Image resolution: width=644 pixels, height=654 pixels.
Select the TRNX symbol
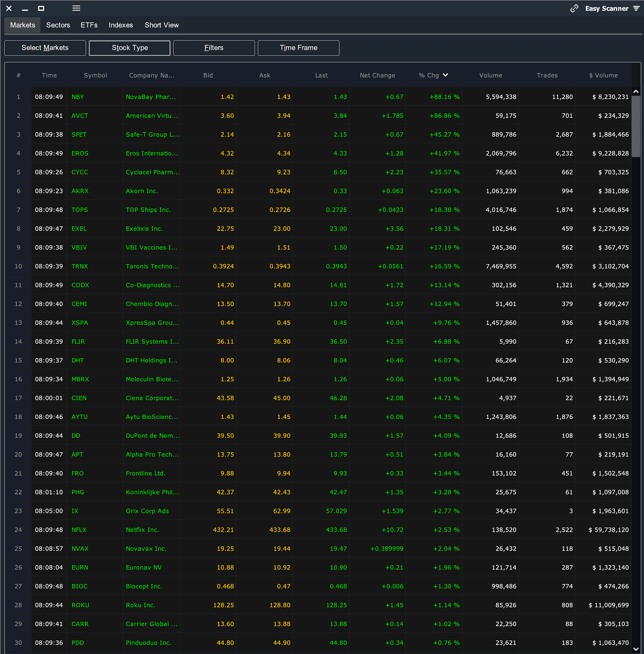pos(80,266)
